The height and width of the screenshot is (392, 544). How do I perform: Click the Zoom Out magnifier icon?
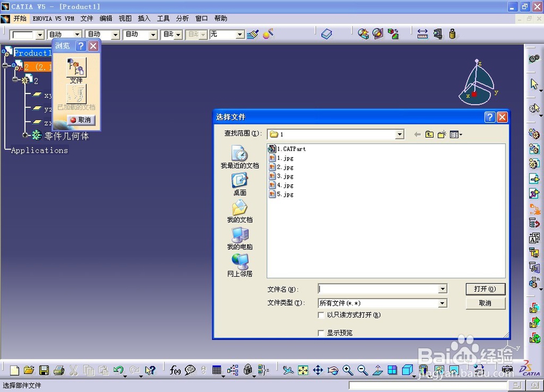click(362, 370)
